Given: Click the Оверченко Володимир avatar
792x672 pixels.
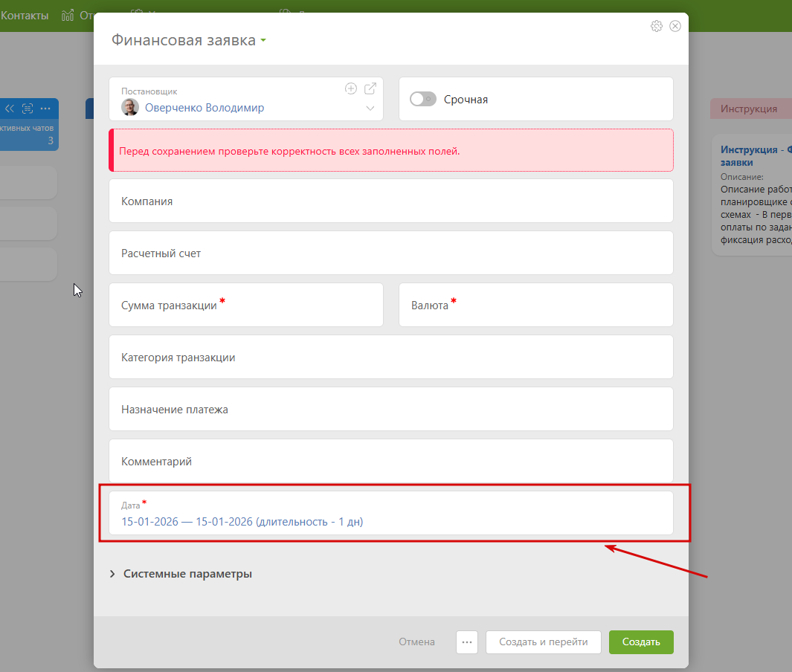Looking at the screenshot, I should [130, 107].
